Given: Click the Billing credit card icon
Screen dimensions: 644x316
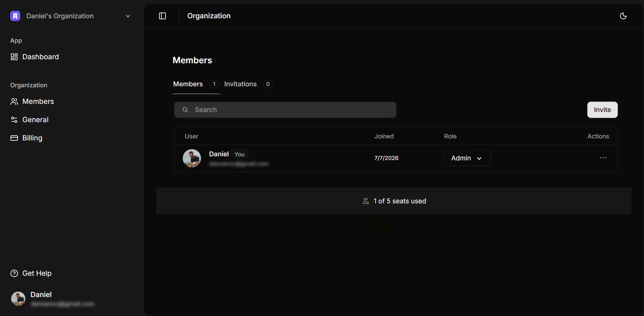Looking at the screenshot, I should 14,138.
